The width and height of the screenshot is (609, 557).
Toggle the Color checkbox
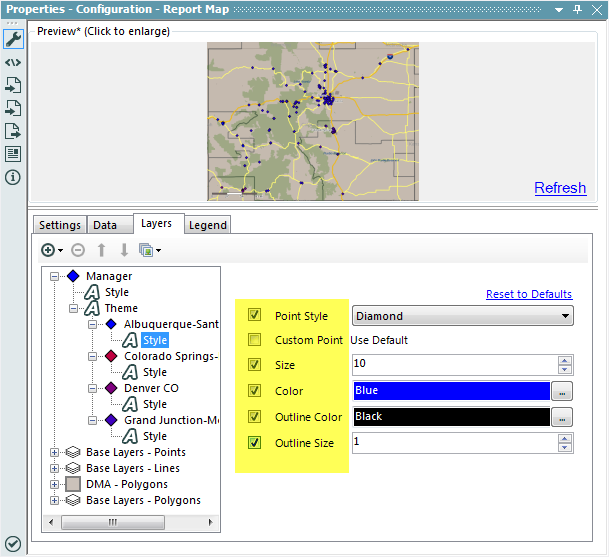tap(254, 390)
